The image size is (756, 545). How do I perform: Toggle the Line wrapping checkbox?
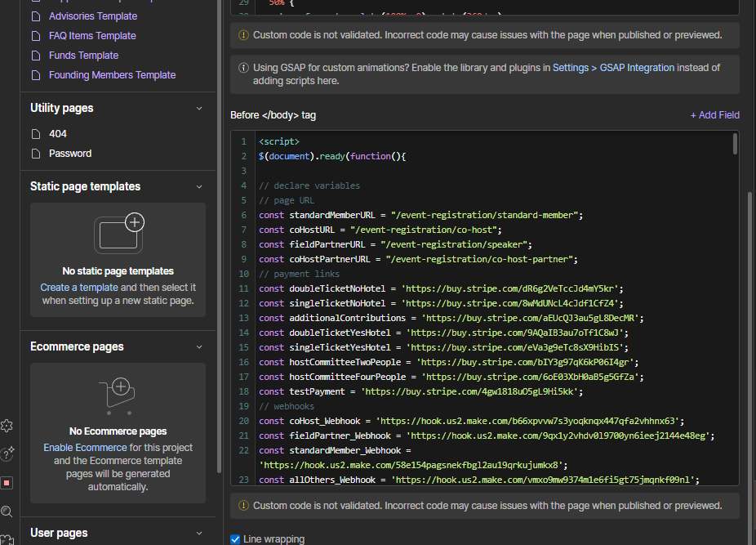coord(235,539)
